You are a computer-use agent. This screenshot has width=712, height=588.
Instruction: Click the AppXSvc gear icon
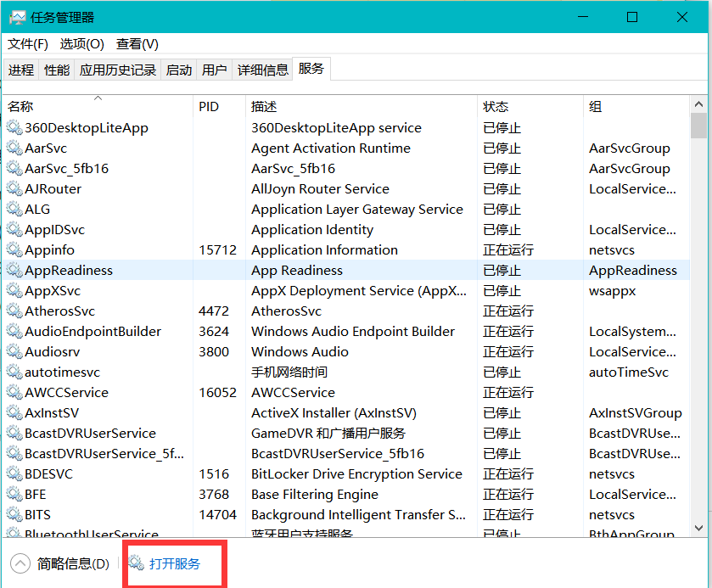[x=14, y=290]
